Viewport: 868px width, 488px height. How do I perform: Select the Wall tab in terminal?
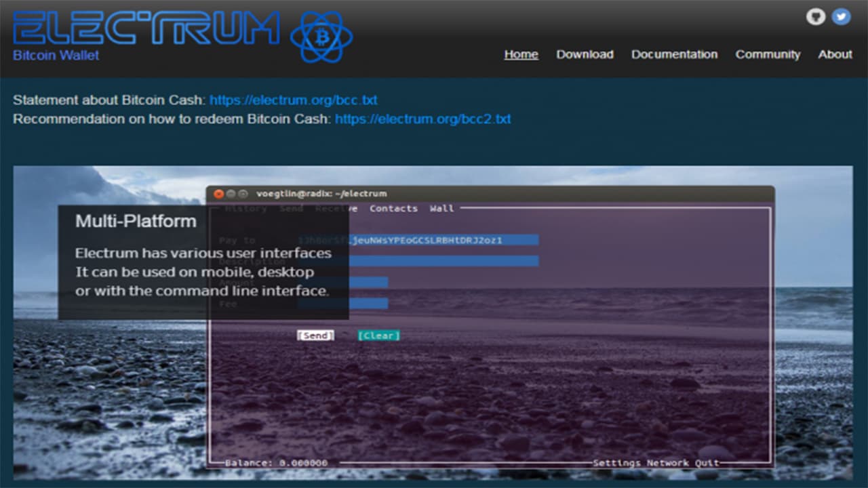pyautogui.click(x=441, y=209)
